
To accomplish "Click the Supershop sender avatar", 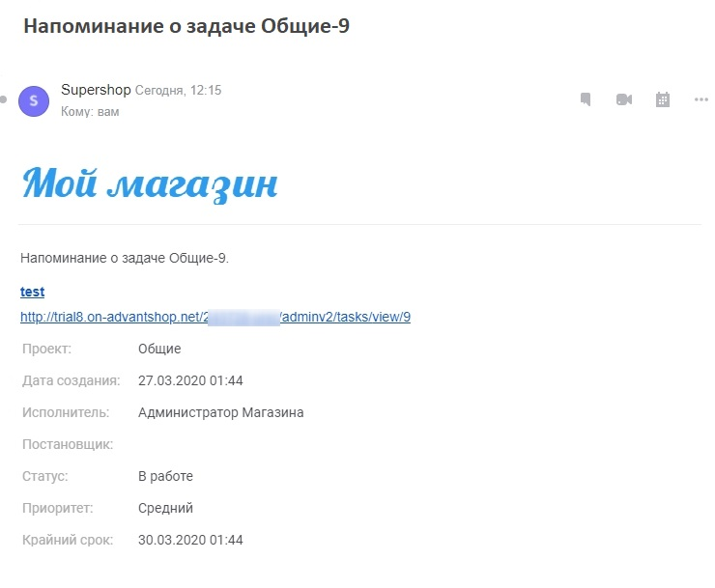I will point(35,99).
